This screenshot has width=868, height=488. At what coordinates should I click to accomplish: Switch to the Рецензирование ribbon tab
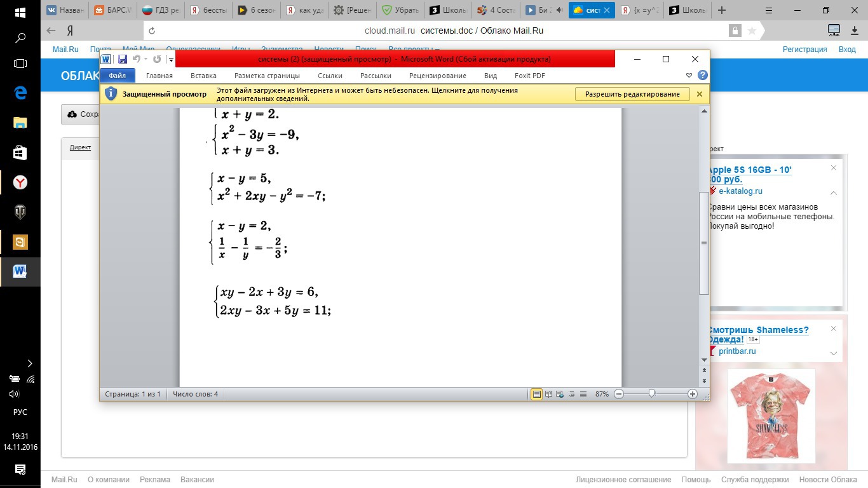437,76
